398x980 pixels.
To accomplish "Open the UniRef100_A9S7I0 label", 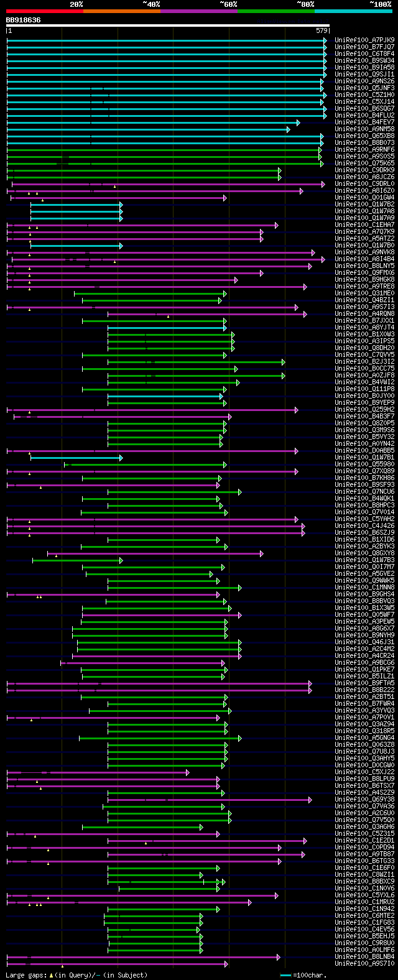I will click(x=364, y=963).
